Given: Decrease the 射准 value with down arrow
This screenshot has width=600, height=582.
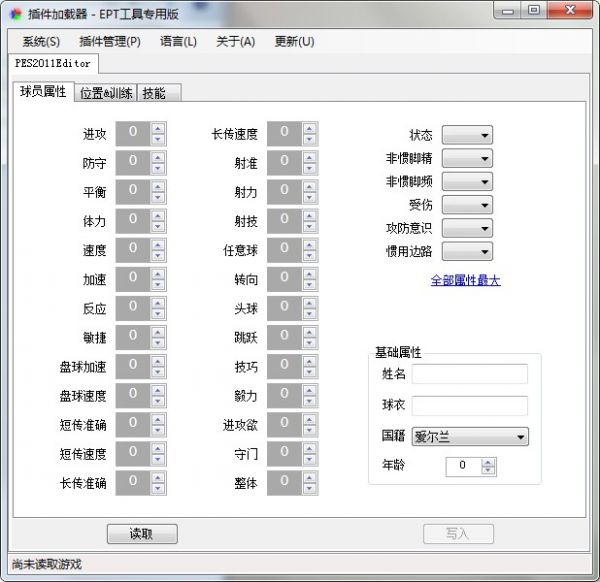Looking at the screenshot, I should 310,168.
